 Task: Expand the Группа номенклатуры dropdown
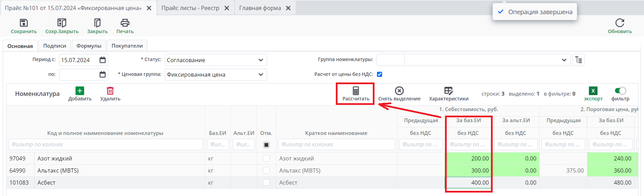(x=564, y=60)
